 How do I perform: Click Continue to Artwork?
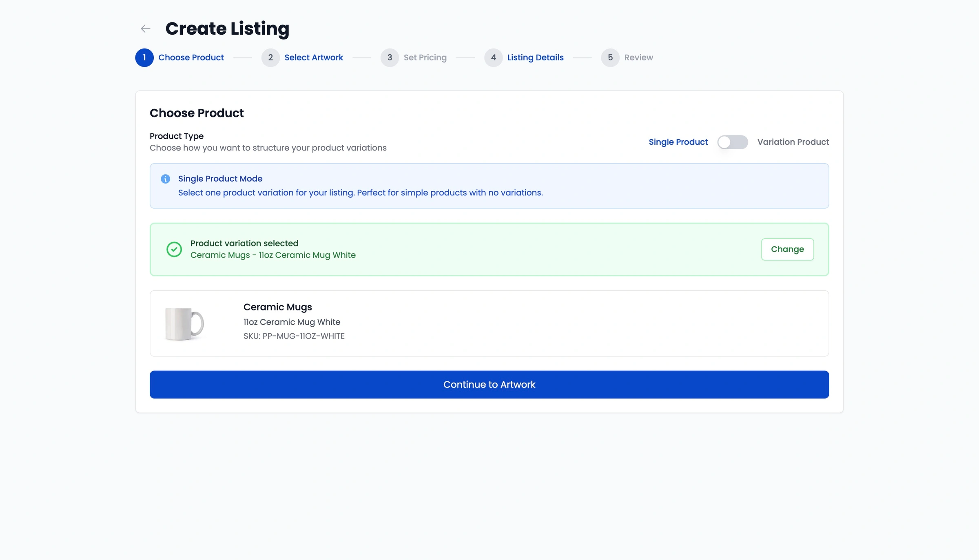coord(489,385)
